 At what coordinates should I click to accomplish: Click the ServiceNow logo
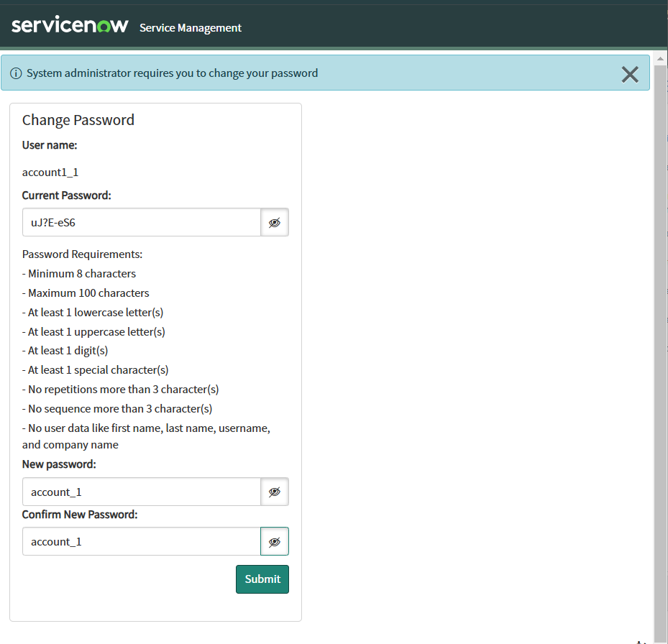point(70,24)
